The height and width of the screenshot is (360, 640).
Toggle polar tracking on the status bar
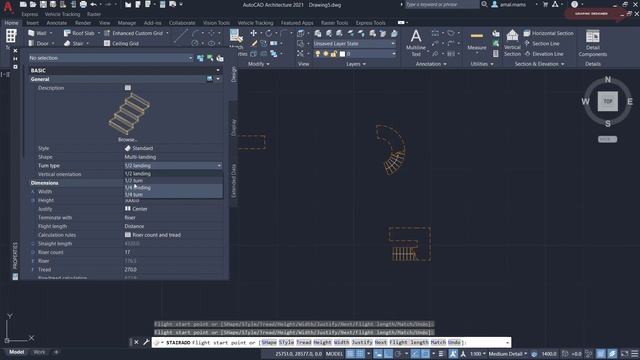coord(398,353)
